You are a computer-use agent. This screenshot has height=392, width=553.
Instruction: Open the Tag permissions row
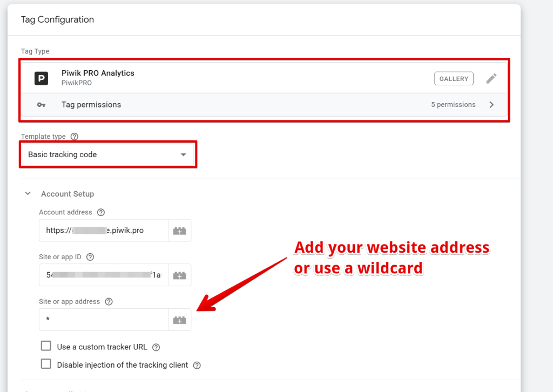[265, 105]
